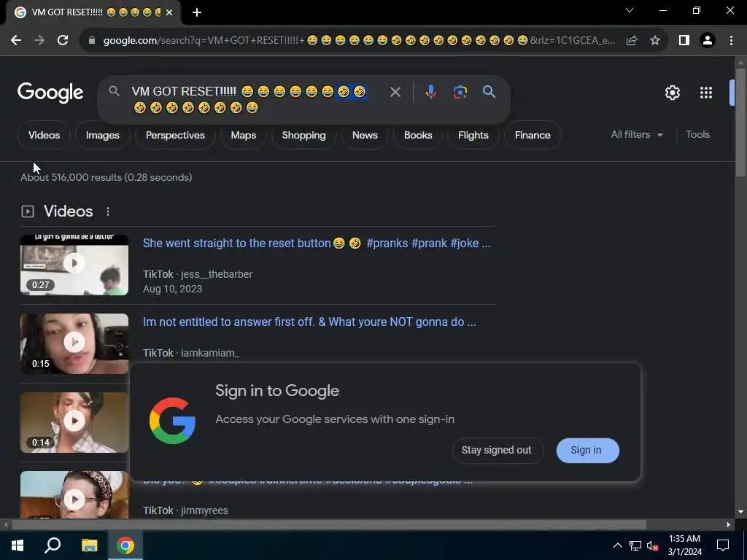
Task: Show Books results
Action: 418,135
